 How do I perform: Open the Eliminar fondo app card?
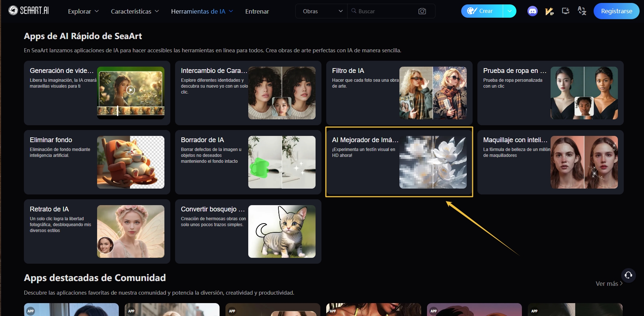click(97, 162)
